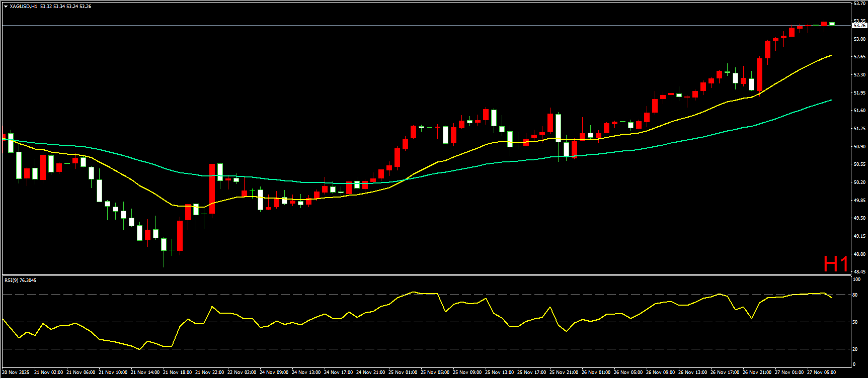Image resolution: width=868 pixels, height=379 pixels.
Task: Click the 26 Nov 13:00 time label
Action: point(692,372)
